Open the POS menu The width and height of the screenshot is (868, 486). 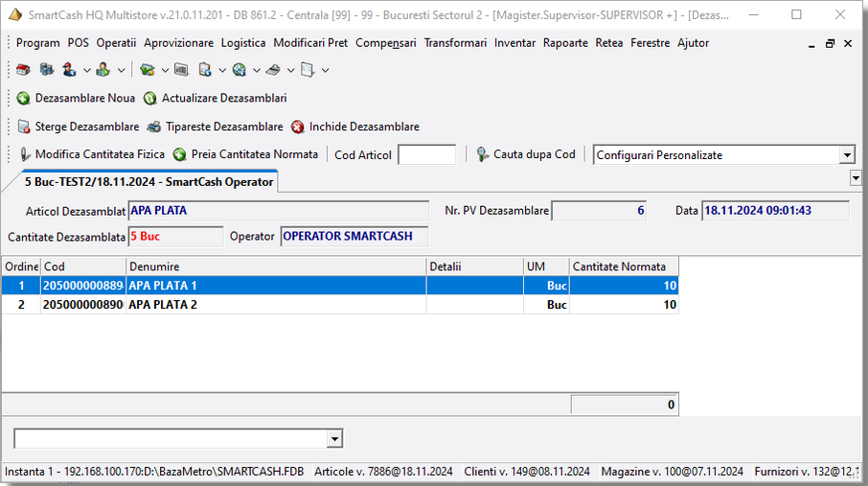coord(78,43)
